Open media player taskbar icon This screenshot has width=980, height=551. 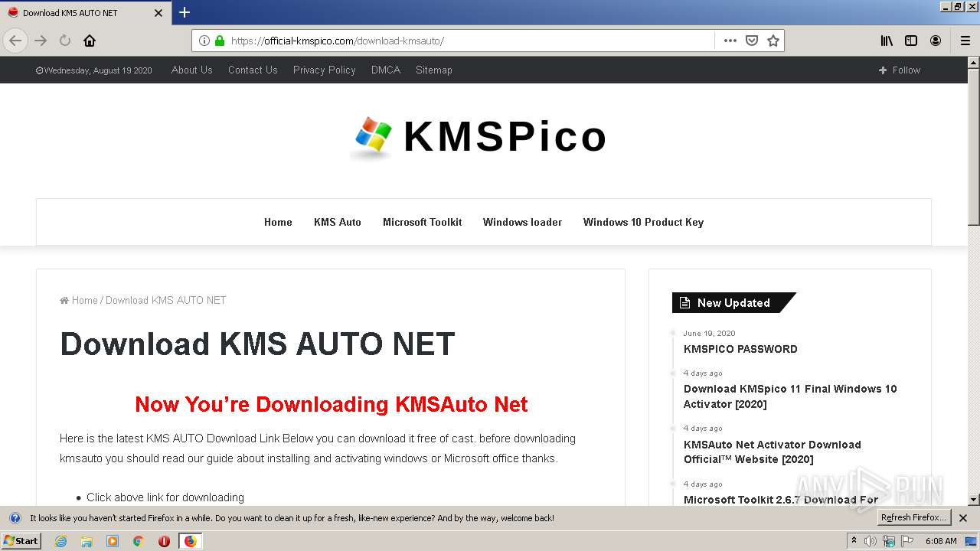113,541
